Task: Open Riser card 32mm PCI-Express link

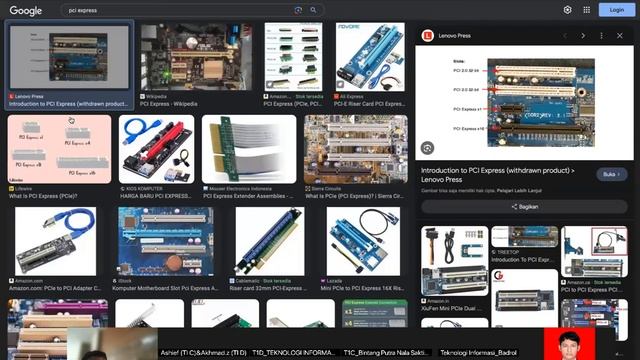Action: 269,289
